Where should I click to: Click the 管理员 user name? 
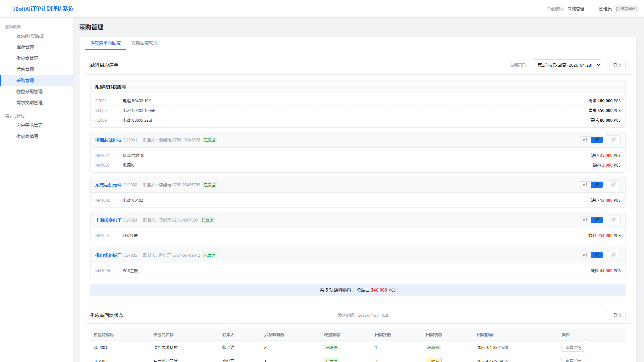point(605,9)
